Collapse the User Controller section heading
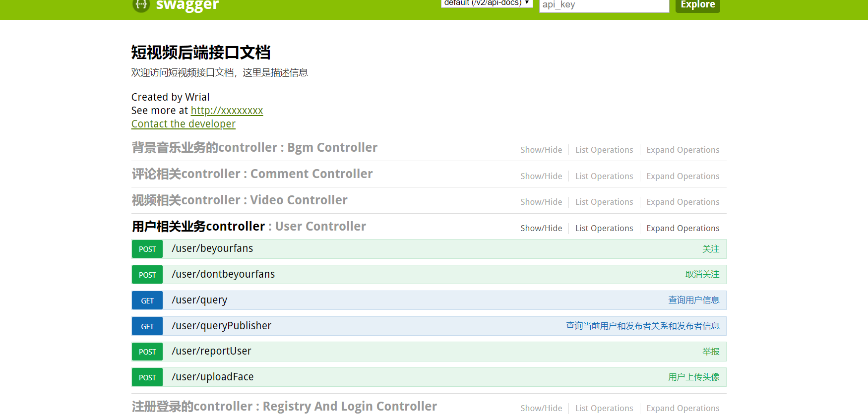This screenshot has height=420, width=868. click(248, 227)
